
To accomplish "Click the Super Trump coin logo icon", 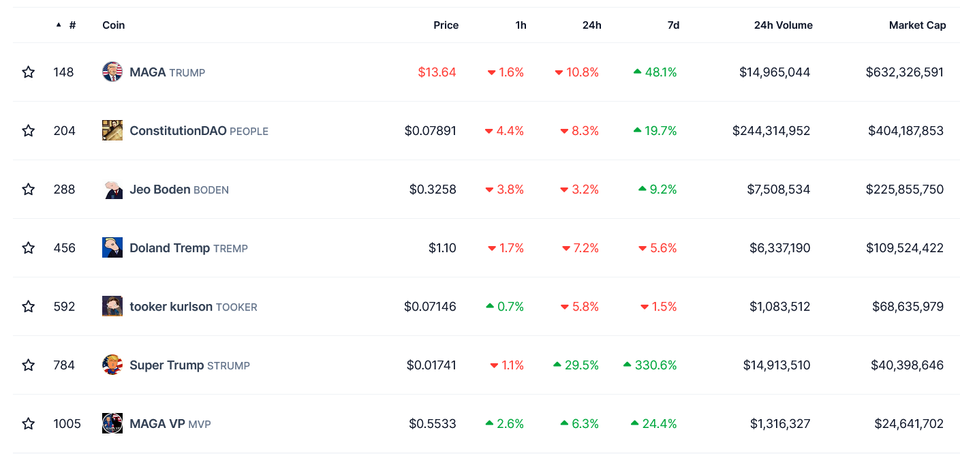I will tap(112, 365).
